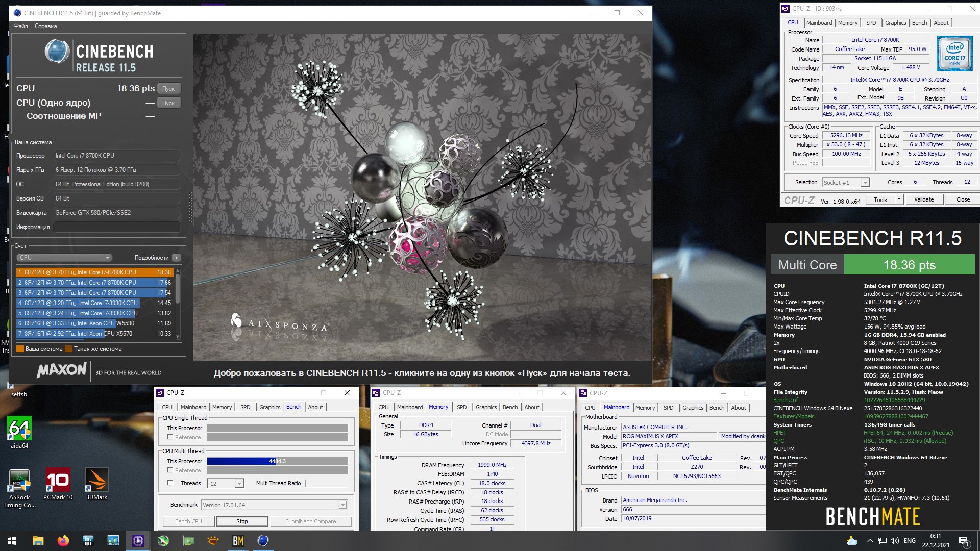The height and width of the screenshot is (551, 980).
Task: Click the Cinebench rendered scene image
Action: 422,197
